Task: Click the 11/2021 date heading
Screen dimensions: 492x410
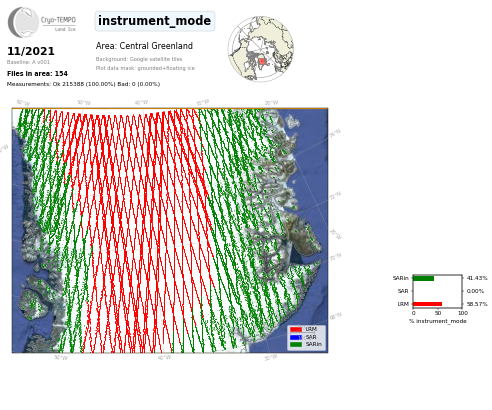Action: click(31, 51)
